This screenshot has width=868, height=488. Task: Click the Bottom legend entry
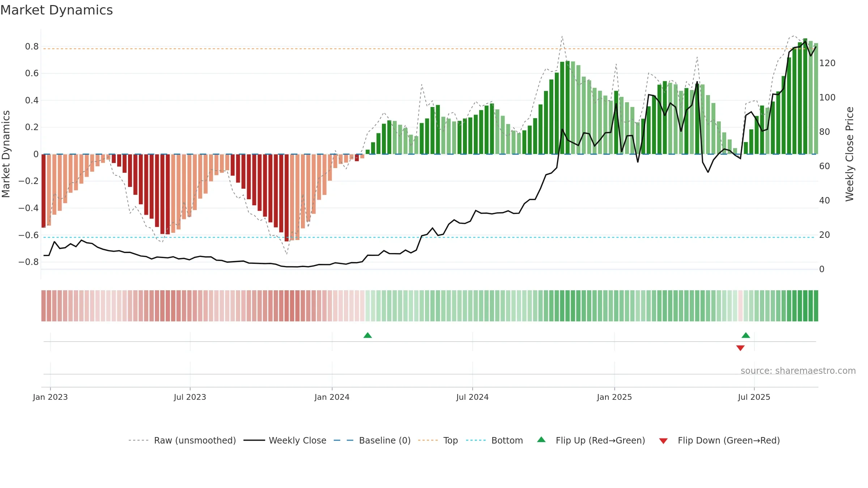tap(494, 440)
